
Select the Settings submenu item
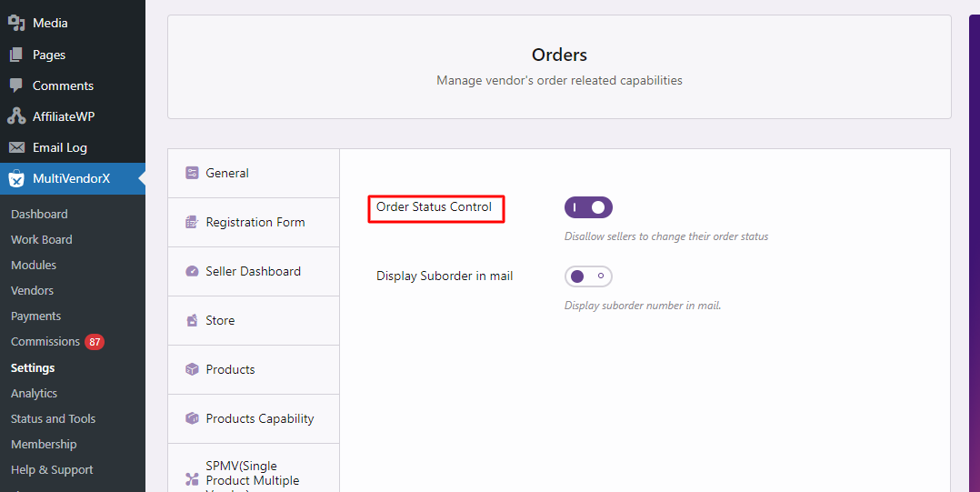[33, 367]
